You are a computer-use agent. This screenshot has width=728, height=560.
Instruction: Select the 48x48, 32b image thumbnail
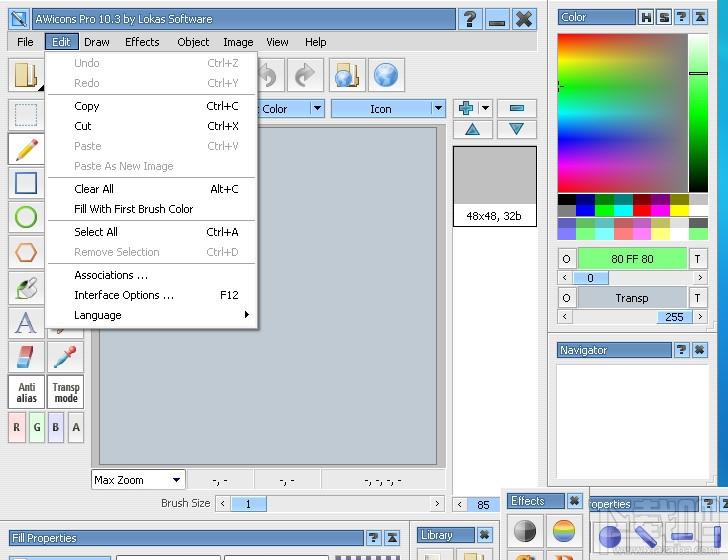(x=495, y=186)
